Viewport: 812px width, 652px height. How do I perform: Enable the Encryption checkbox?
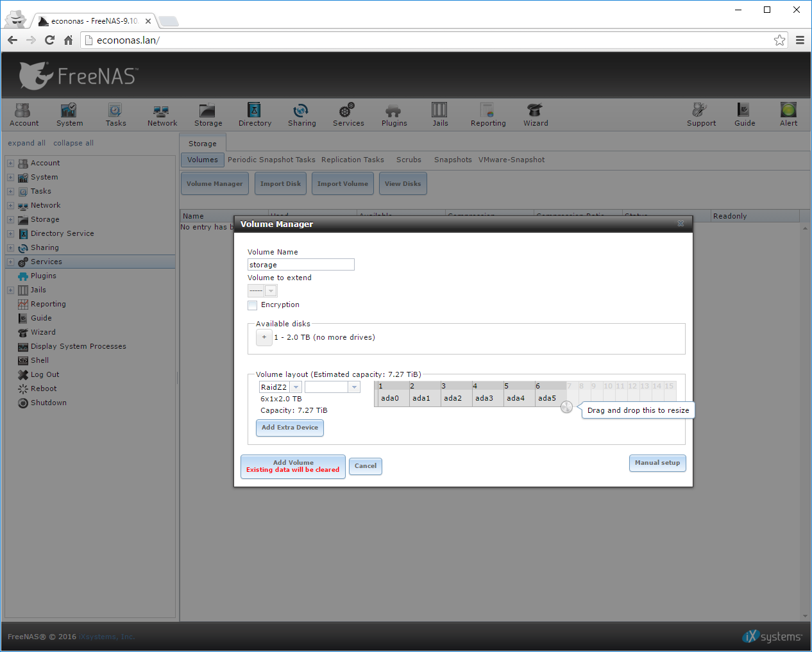pyautogui.click(x=252, y=305)
